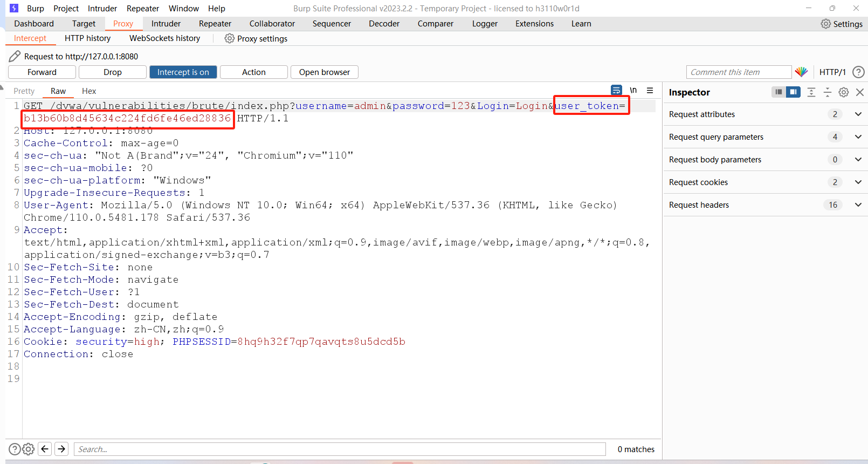Expand all Inspector sections icon
Screen dimensions: 868x464
(x=811, y=92)
